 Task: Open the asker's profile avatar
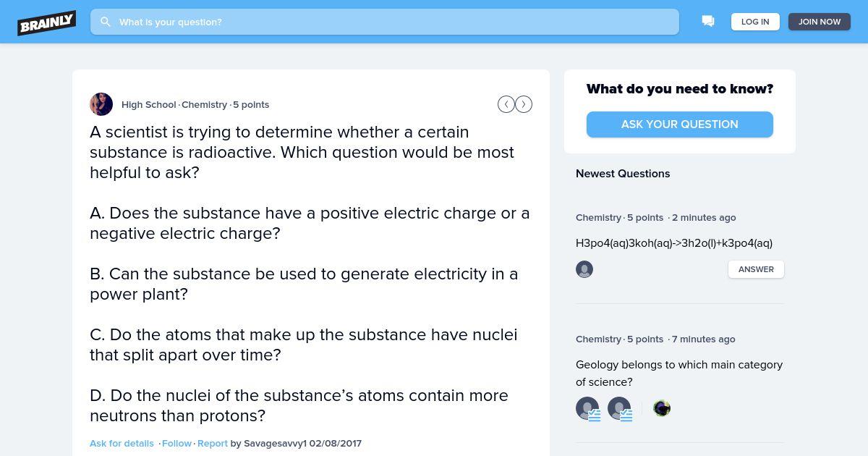[x=101, y=104]
